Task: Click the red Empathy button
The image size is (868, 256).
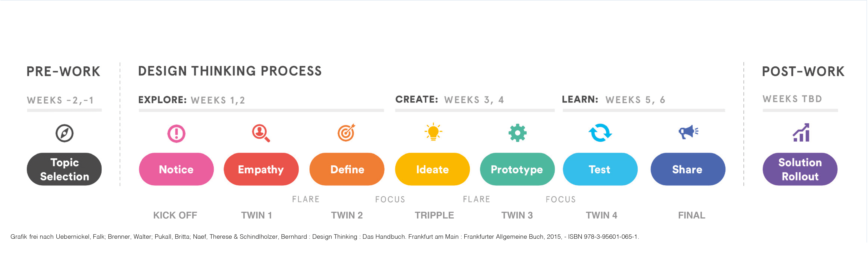Action: [x=261, y=169]
